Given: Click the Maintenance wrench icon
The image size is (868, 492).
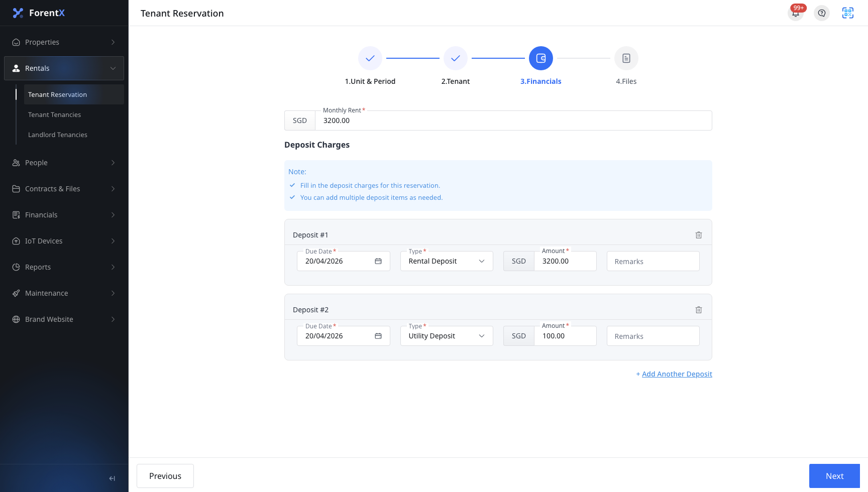Looking at the screenshot, I should tap(16, 293).
